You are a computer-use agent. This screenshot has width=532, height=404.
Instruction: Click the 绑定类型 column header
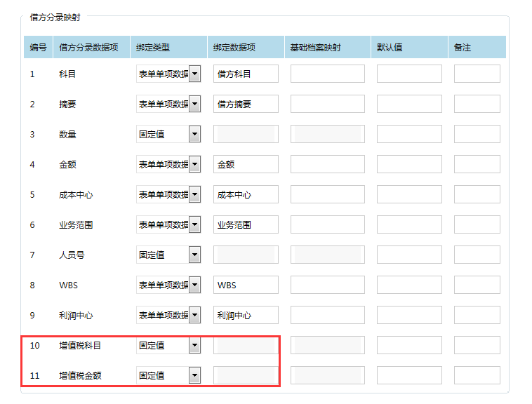153,48
